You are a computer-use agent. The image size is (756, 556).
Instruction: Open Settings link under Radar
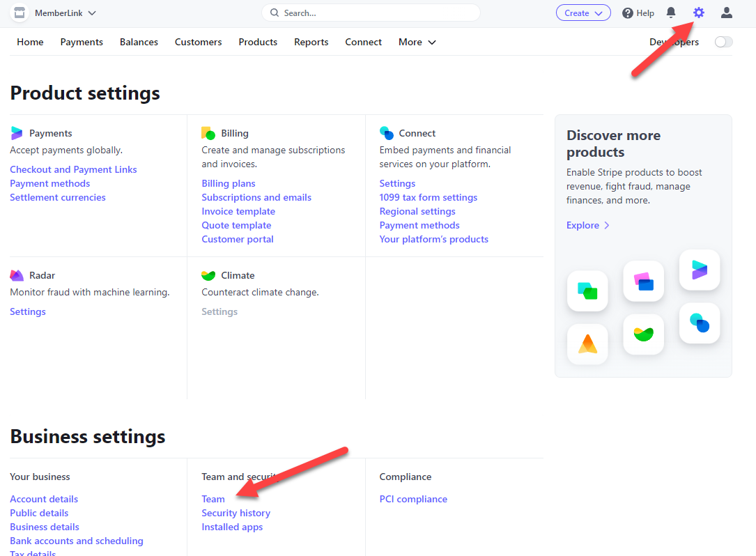(27, 311)
